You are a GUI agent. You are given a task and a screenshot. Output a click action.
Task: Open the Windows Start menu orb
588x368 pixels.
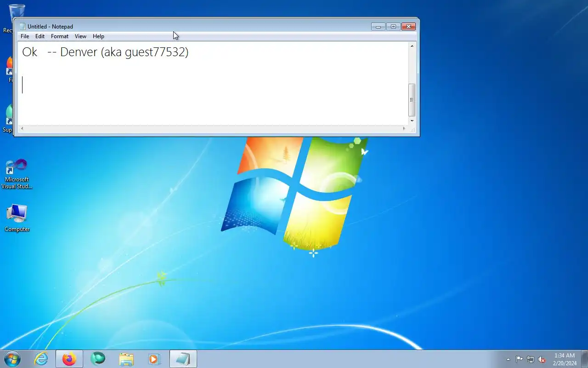12,359
